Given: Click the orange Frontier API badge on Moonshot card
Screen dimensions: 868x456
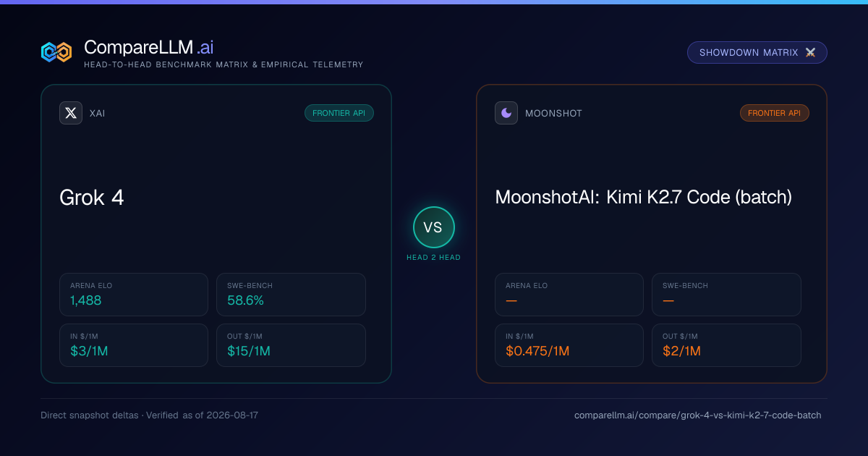Looking at the screenshot, I should pos(775,113).
